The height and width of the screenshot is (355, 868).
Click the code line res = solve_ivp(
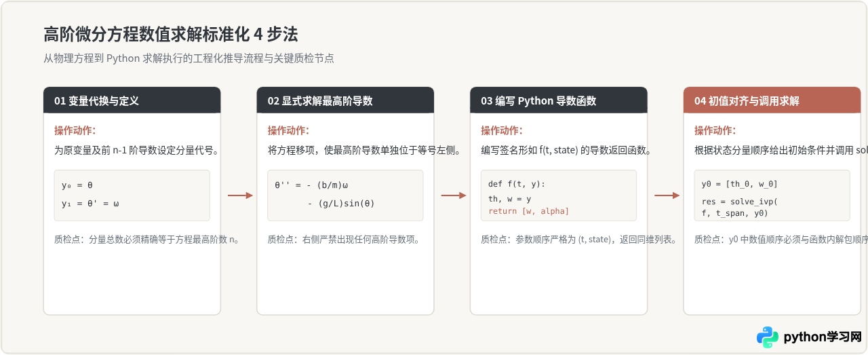click(740, 202)
